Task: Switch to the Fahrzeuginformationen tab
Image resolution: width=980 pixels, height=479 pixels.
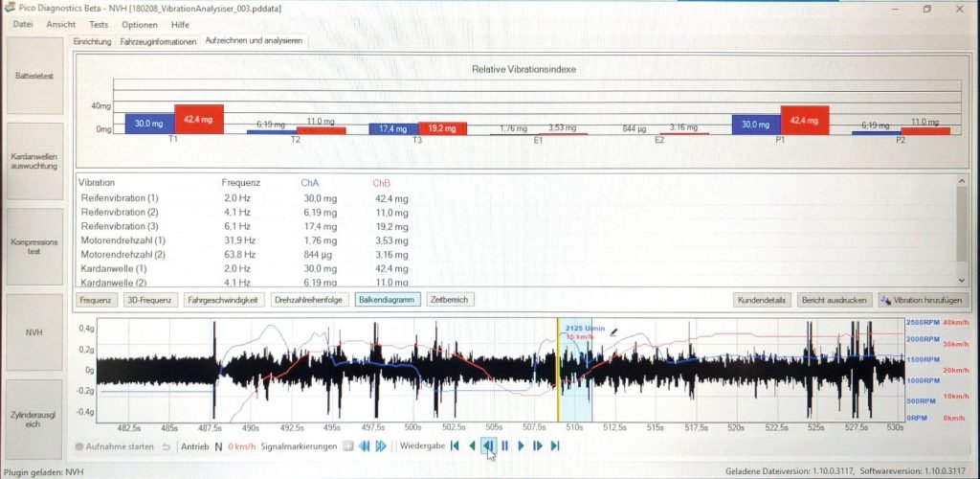Action: 159,42
